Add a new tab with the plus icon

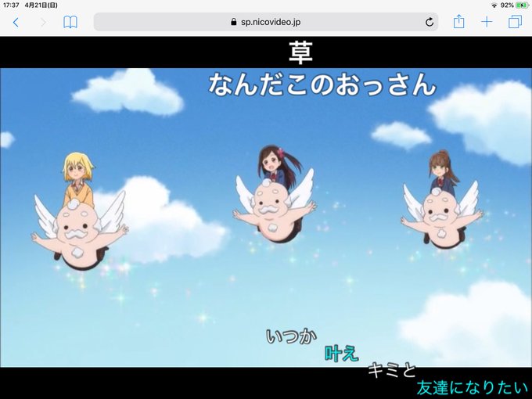[x=487, y=22]
